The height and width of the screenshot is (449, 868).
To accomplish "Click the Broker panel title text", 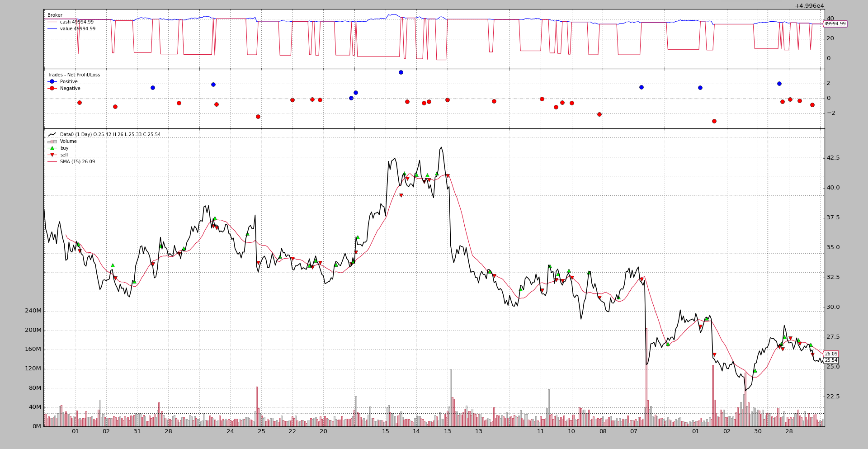I will 55,15.
